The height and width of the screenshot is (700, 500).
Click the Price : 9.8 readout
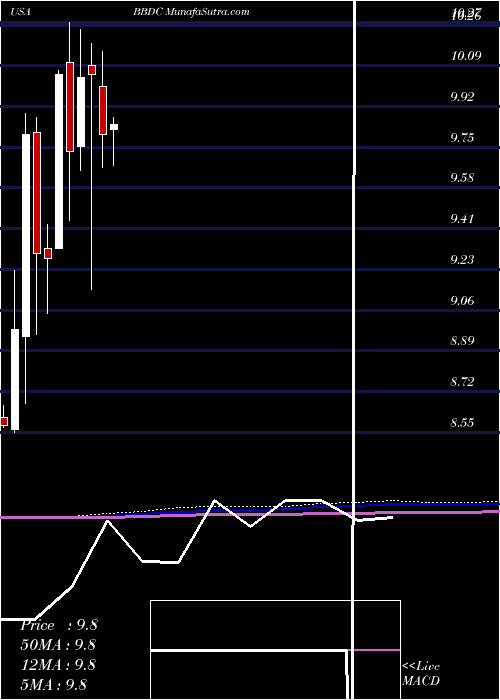click(x=58, y=625)
